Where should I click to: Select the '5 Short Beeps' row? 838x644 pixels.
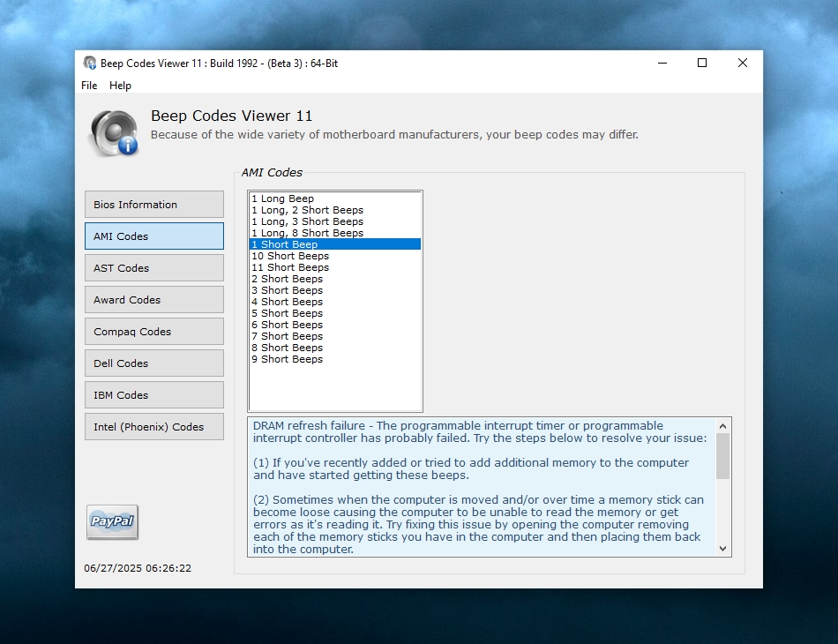pyautogui.click(x=335, y=313)
